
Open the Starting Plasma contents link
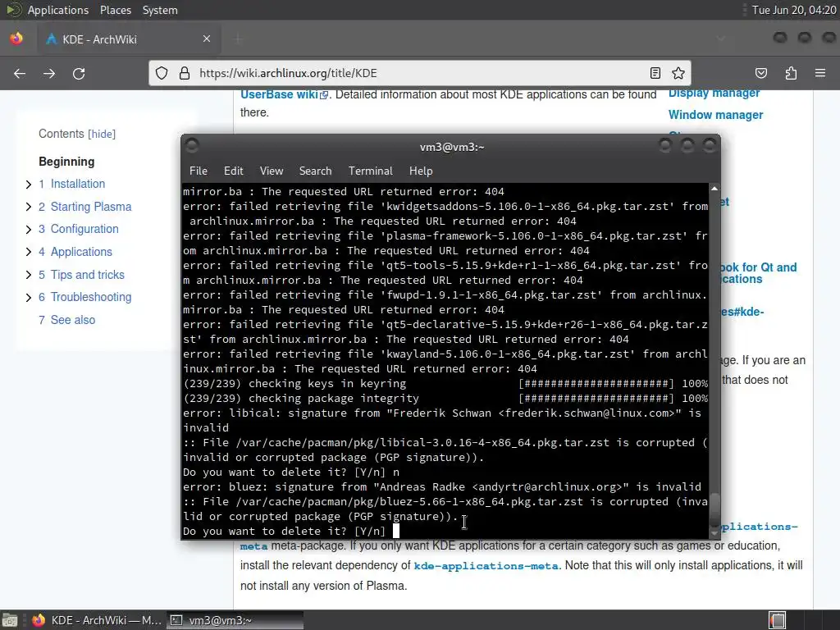tap(84, 207)
